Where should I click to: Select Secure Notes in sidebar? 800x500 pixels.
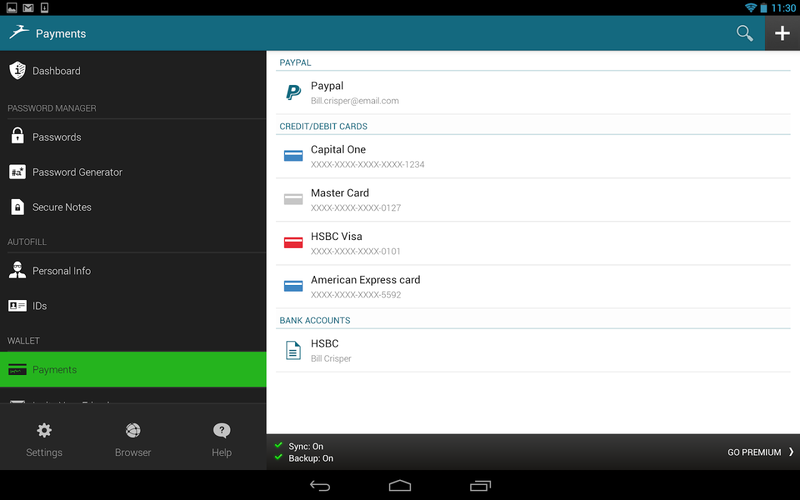[61, 207]
